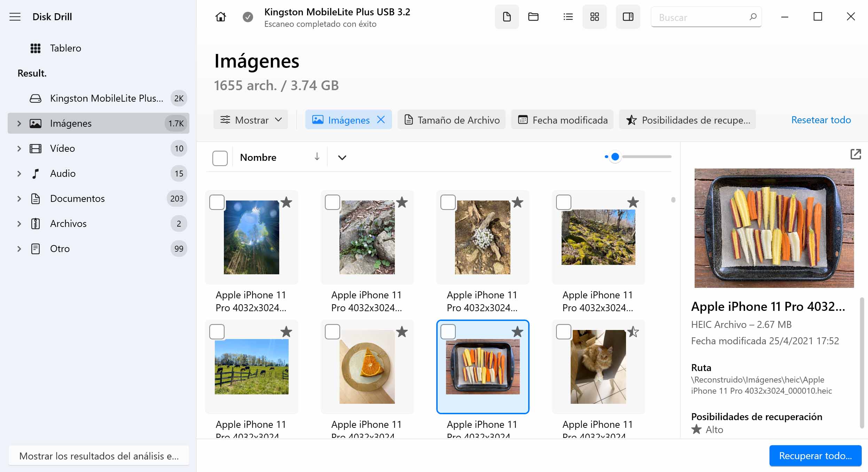The height and width of the screenshot is (472, 868).
Task: Open the Mostrar dropdown
Action: tap(251, 120)
